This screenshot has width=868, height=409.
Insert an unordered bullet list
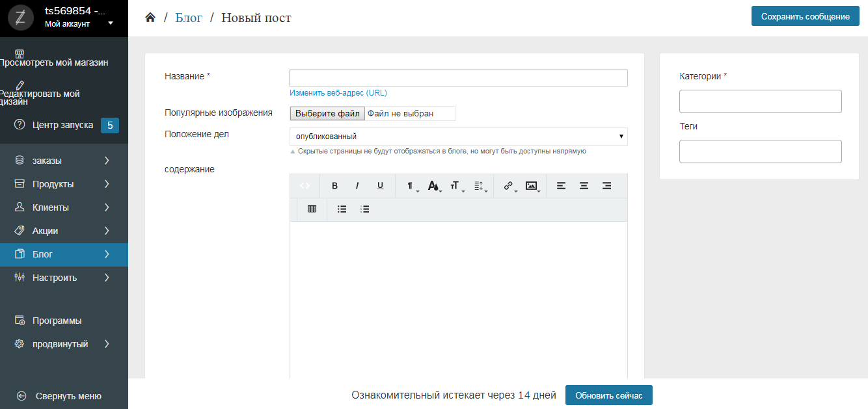342,209
